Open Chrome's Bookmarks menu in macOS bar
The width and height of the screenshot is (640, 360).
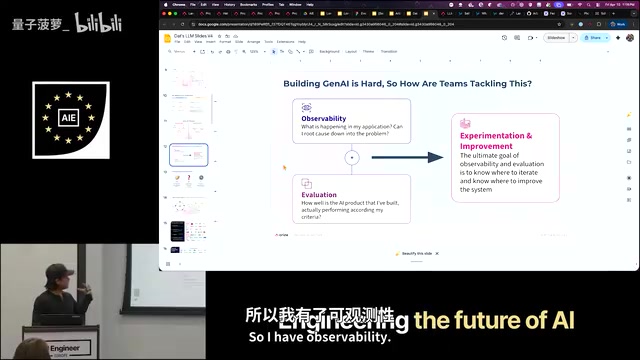click(x=249, y=4)
